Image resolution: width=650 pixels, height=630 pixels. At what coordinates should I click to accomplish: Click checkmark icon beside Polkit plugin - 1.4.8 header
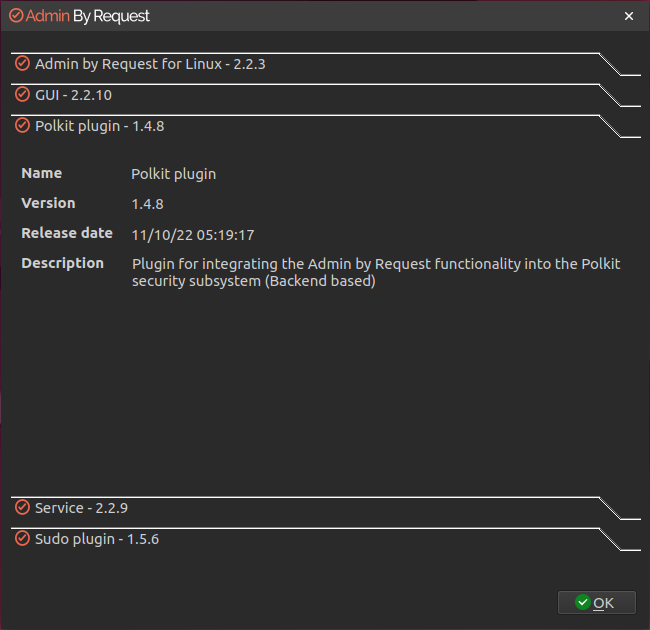(x=22, y=125)
